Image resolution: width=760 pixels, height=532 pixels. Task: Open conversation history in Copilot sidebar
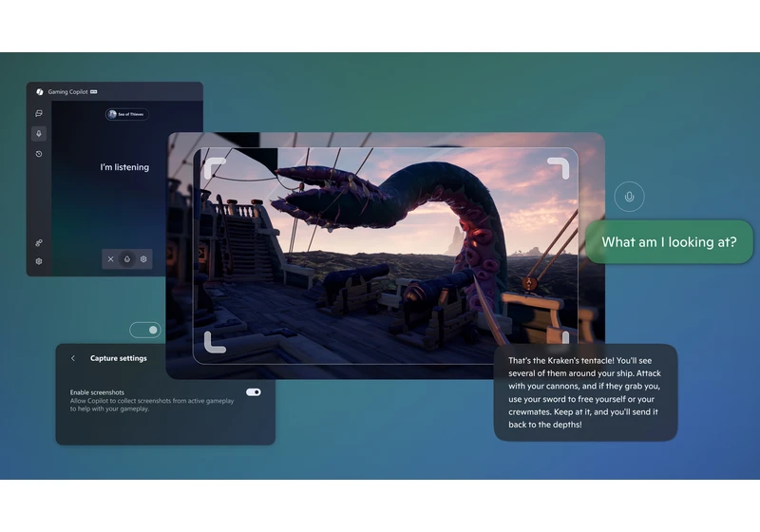pos(39,154)
